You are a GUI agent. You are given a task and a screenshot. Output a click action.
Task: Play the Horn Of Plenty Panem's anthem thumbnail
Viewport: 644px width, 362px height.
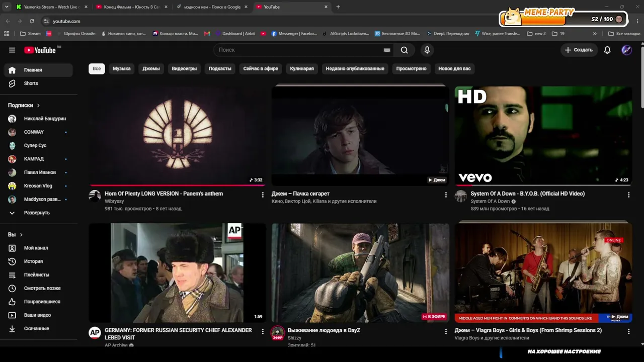click(177, 135)
